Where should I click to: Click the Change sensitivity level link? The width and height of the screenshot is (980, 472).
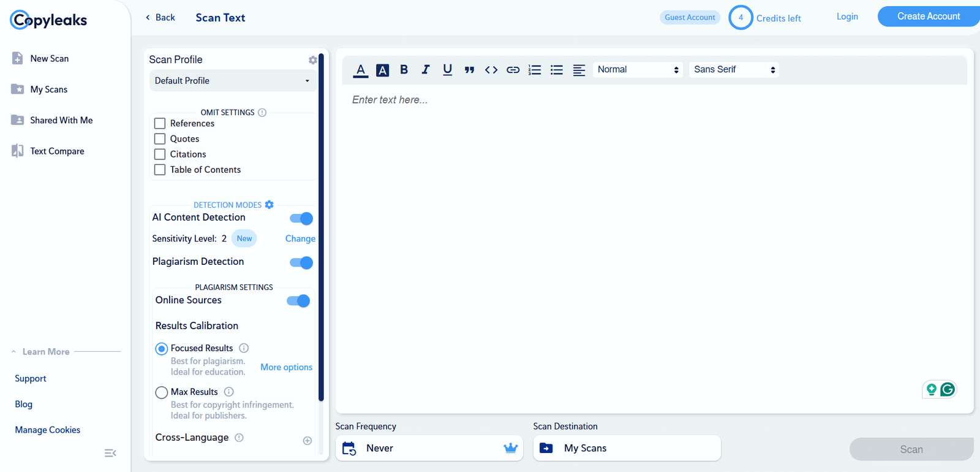(x=300, y=238)
